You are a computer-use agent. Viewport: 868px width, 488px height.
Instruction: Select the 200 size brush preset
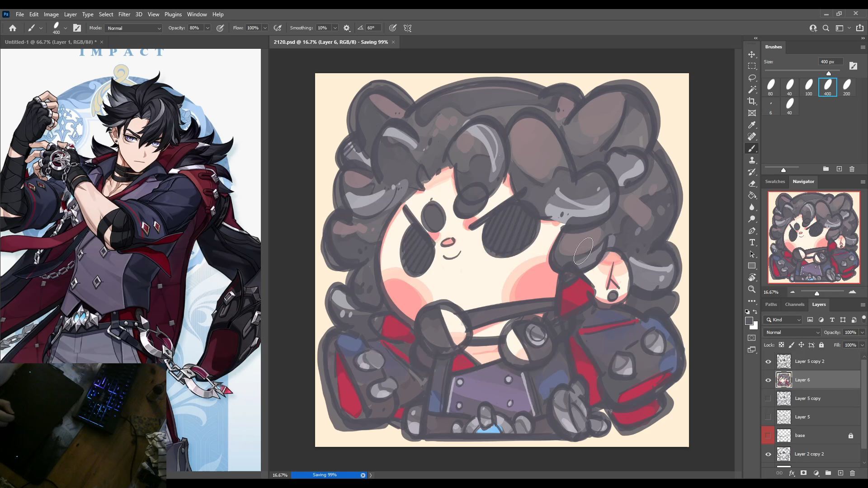click(847, 87)
